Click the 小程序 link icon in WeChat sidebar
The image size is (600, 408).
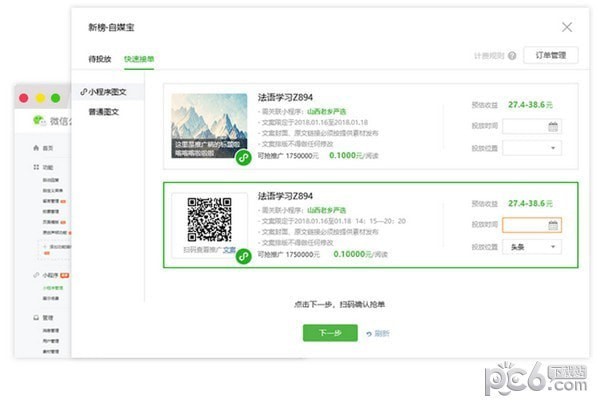coord(36,275)
